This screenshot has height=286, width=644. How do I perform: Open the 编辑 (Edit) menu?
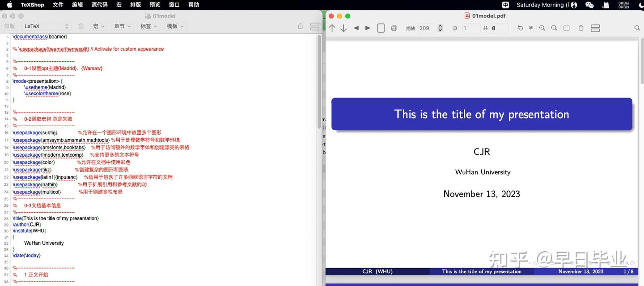(77, 5)
